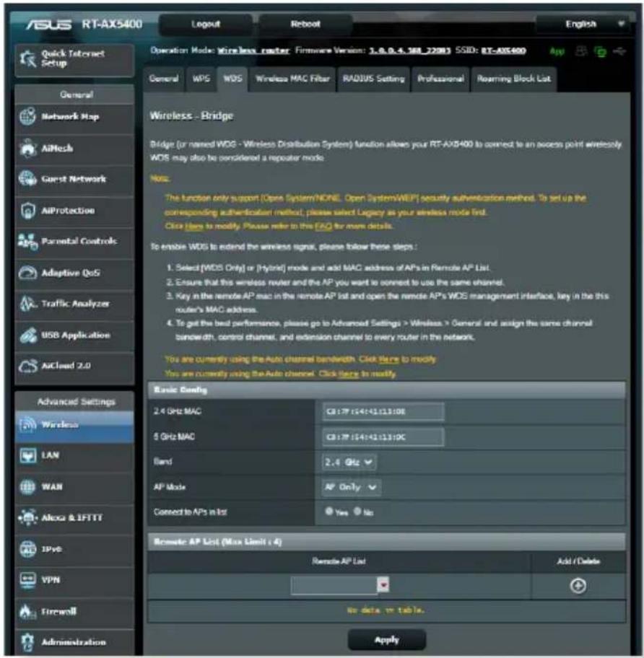Click the Network Map label

pos(70,117)
